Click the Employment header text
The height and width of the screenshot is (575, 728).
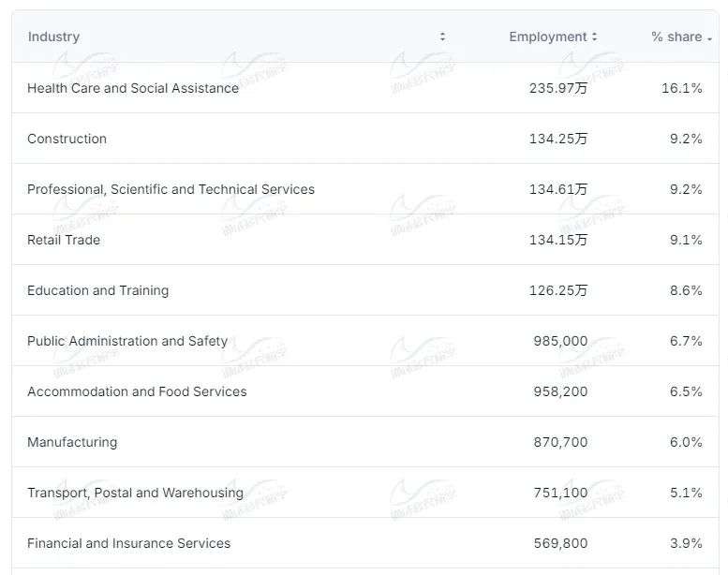(x=547, y=37)
